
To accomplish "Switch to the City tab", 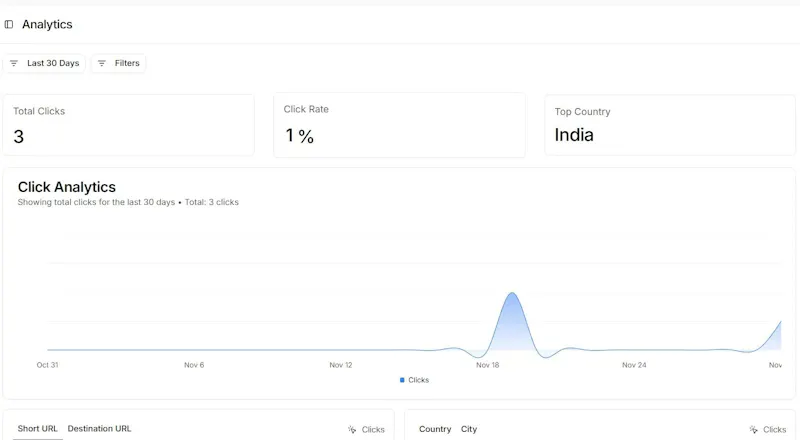I will coord(469,429).
